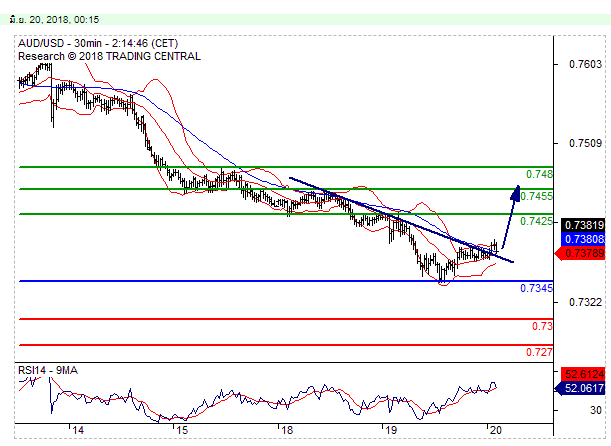Select the green 0.7425 resistance label
Image resolution: width=611 pixels, height=446 pixels.
point(537,221)
